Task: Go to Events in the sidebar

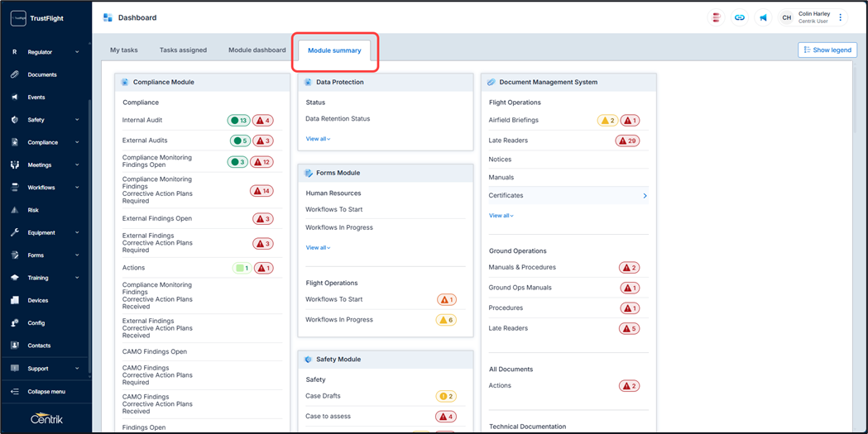Action: (36, 98)
